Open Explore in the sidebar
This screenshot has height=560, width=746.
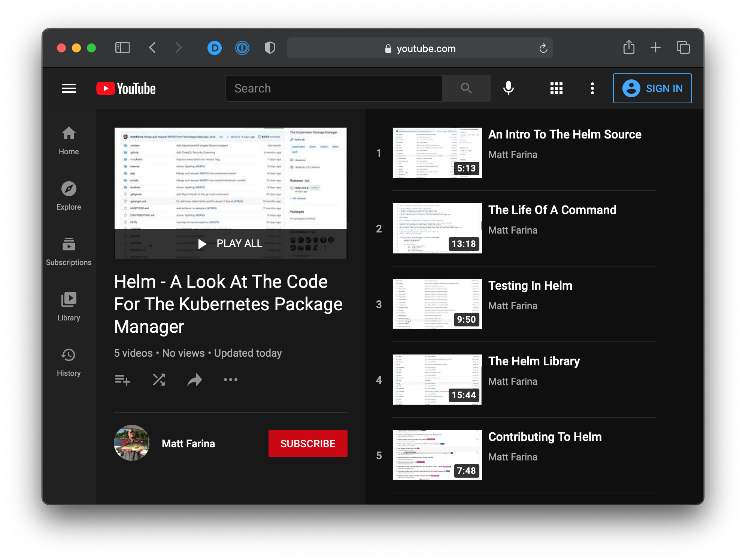click(x=69, y=196)
